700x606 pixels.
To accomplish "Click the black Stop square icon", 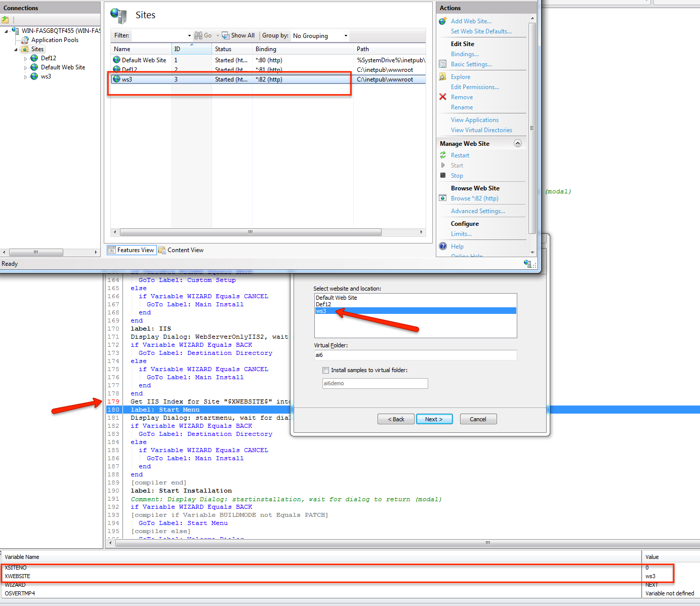I will pos(443,175).
